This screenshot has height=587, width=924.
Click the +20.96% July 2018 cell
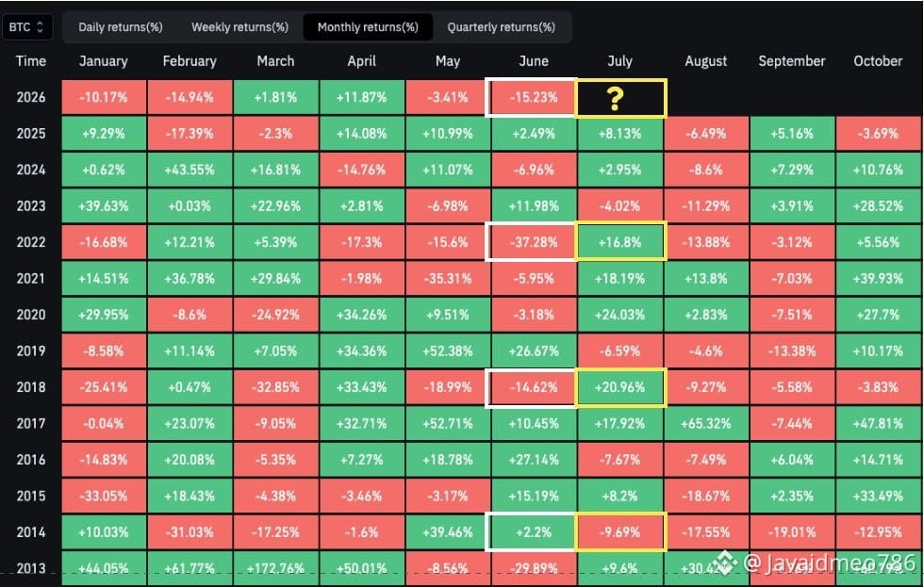coord(620,387)
